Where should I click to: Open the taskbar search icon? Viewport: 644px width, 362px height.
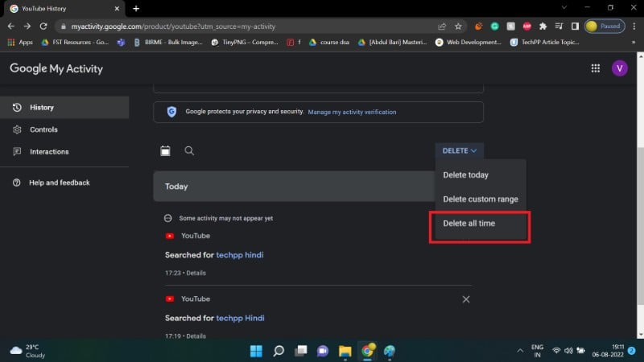coord(279,351)
